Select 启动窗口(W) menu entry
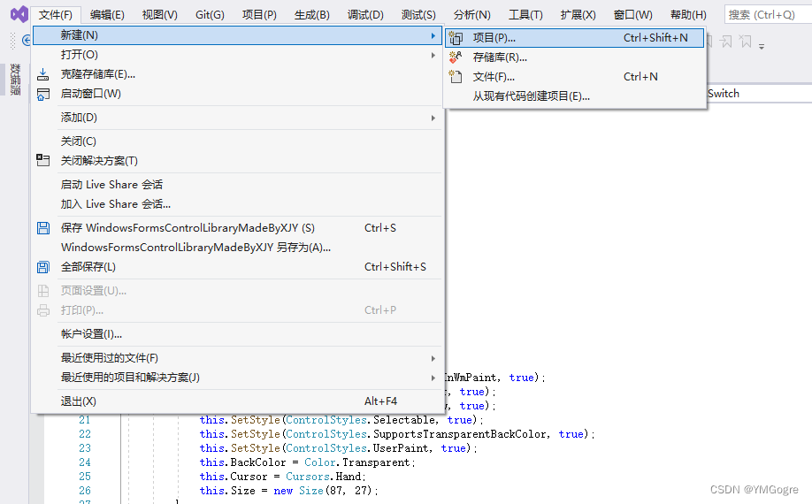 pyautogui.click(x=237, y=94)
